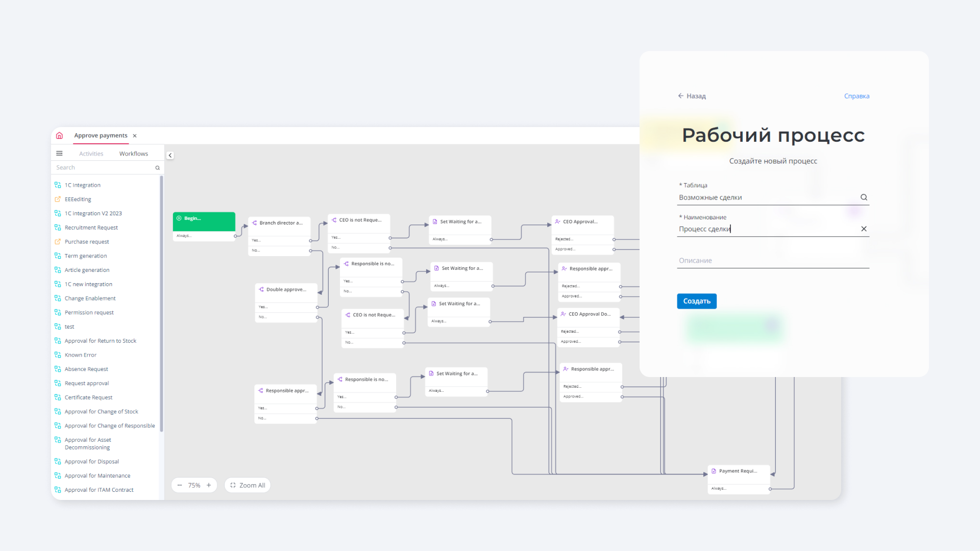Click the zoom in plus icon
Screen dimensions: 980x551
click(x=209, y=485)
